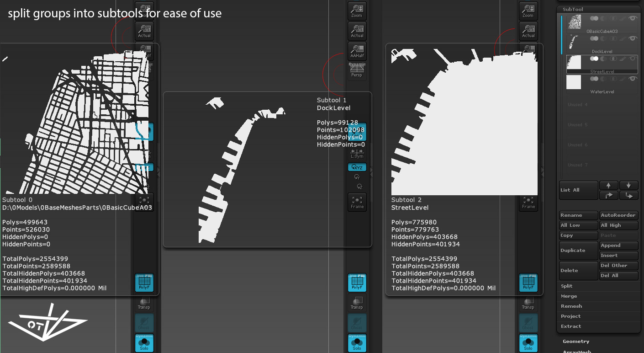Click the Append button

click(x=619, y=246)
